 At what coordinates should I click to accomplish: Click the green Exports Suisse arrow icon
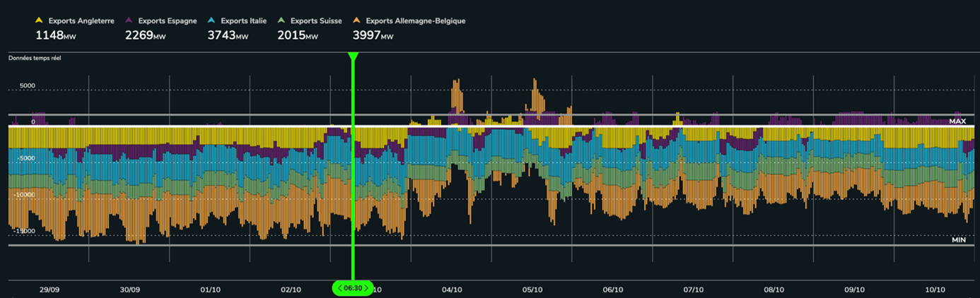tap(281, 21)
